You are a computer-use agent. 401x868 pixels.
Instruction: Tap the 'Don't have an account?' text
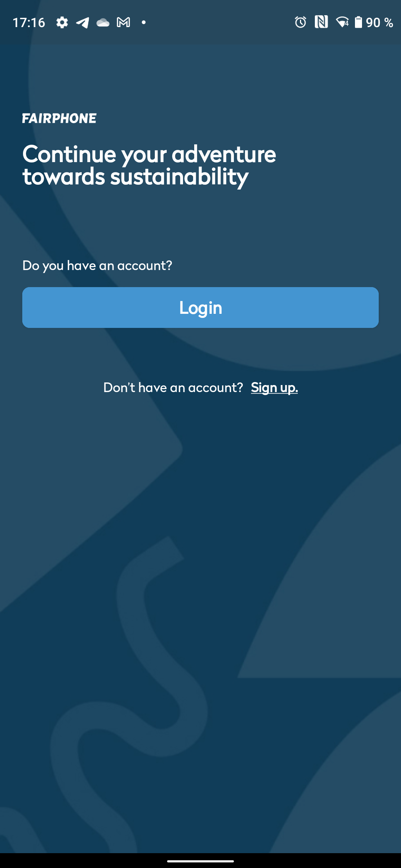click(173, 388)
